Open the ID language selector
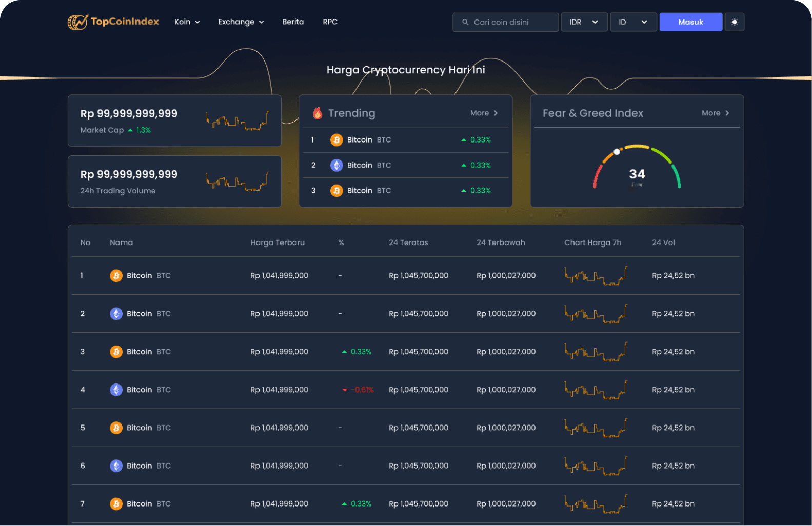The width and height of the screenshot is (812, 526). 633,22
